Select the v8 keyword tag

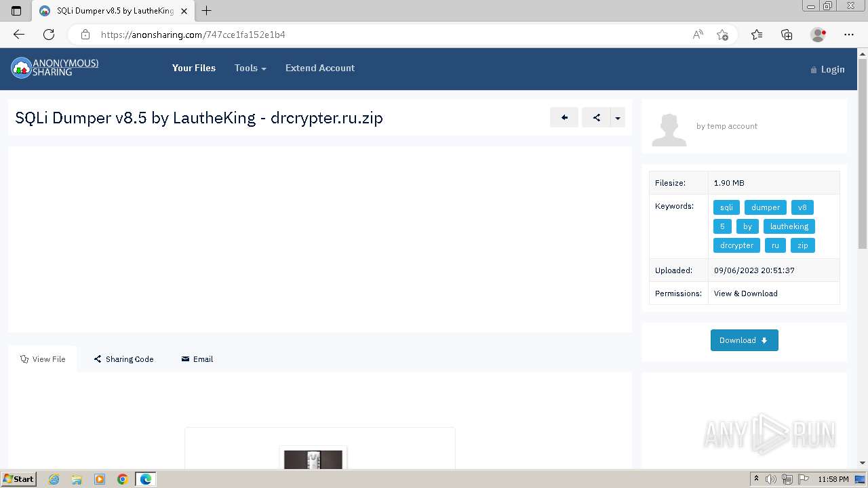(802, 207)
